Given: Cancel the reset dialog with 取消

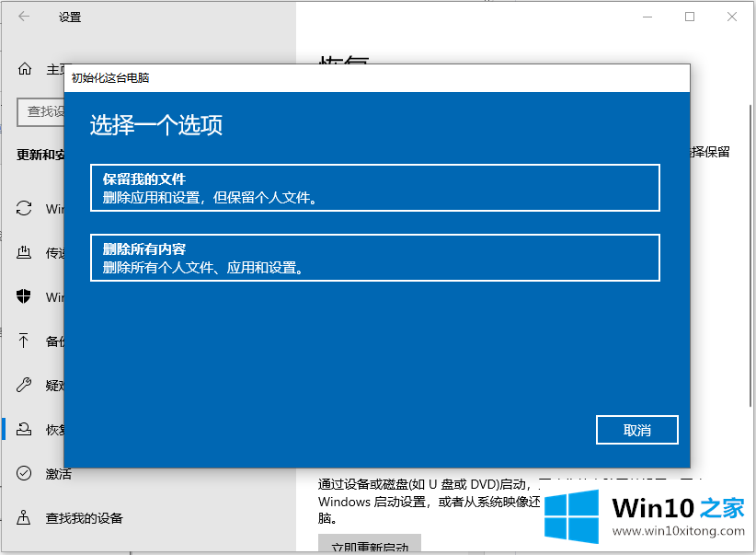Looking at the screenshot, I should (x=637, y=430).
